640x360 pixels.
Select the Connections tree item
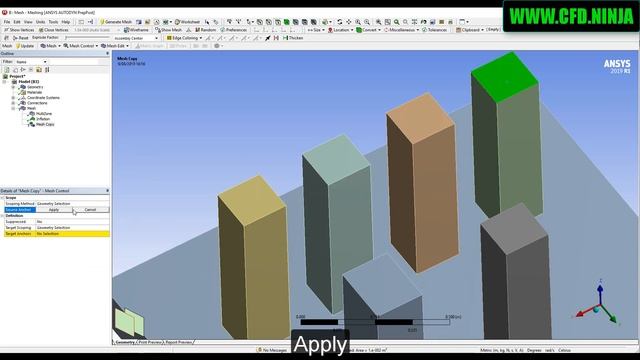pos(37,103)
